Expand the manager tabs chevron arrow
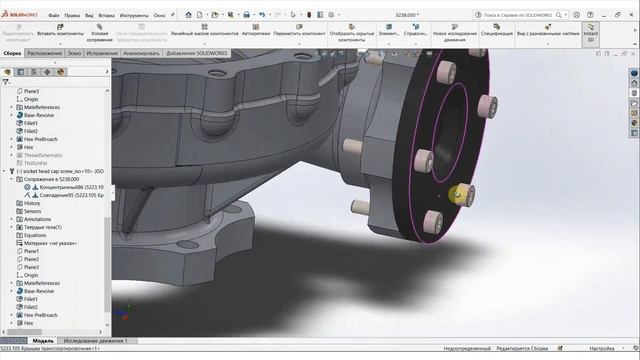The image size is (640, 360). point(107,72)
